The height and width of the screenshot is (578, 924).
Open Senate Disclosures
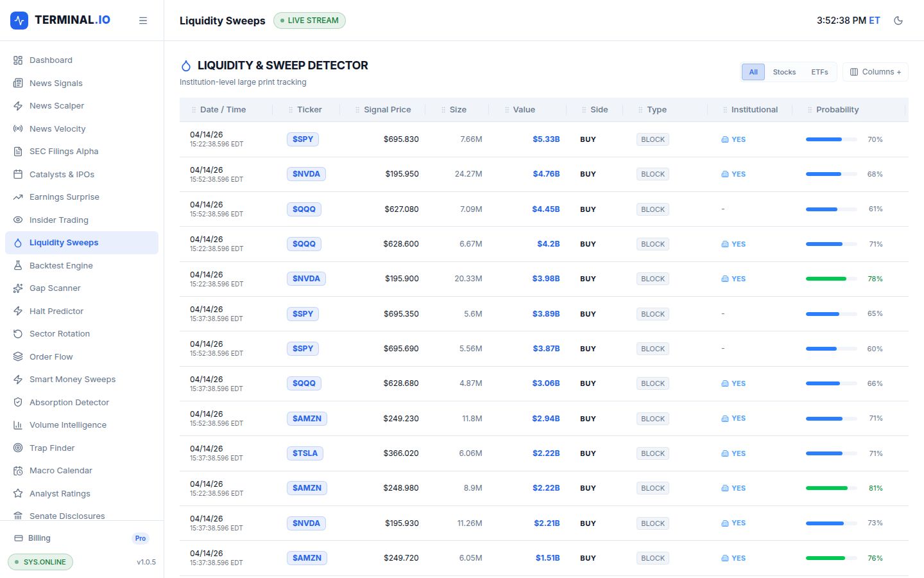click(81, 516)
